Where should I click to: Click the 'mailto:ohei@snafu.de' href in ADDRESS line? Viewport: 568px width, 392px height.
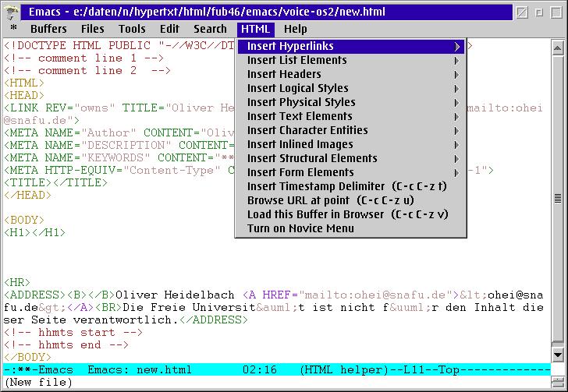375,295
